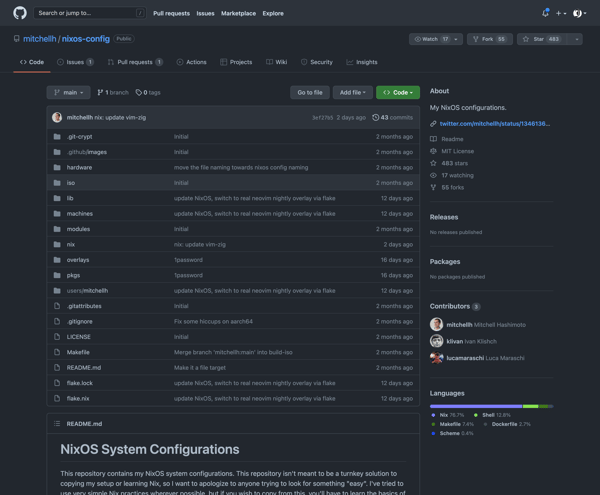This screenshot has height=495, width=600.
Task: Open the nixos-config repository link
Action: tap(86, 39)
